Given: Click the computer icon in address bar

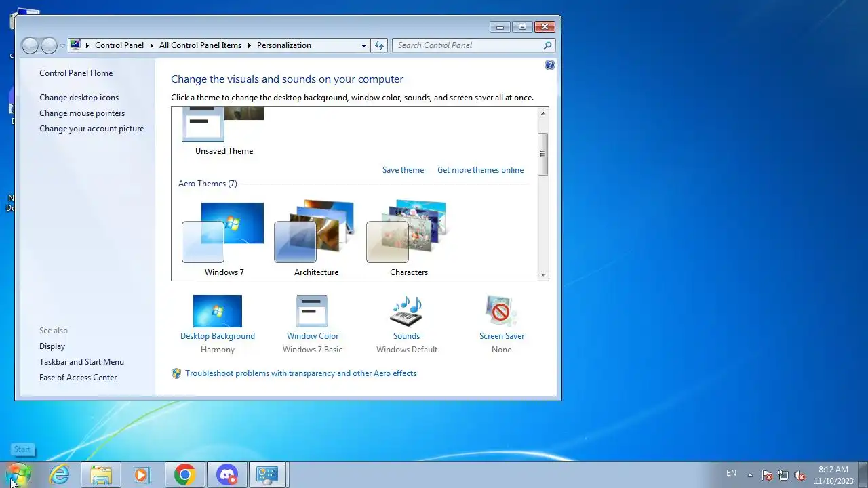Looking at the screenshot, I should coord(75,45).
